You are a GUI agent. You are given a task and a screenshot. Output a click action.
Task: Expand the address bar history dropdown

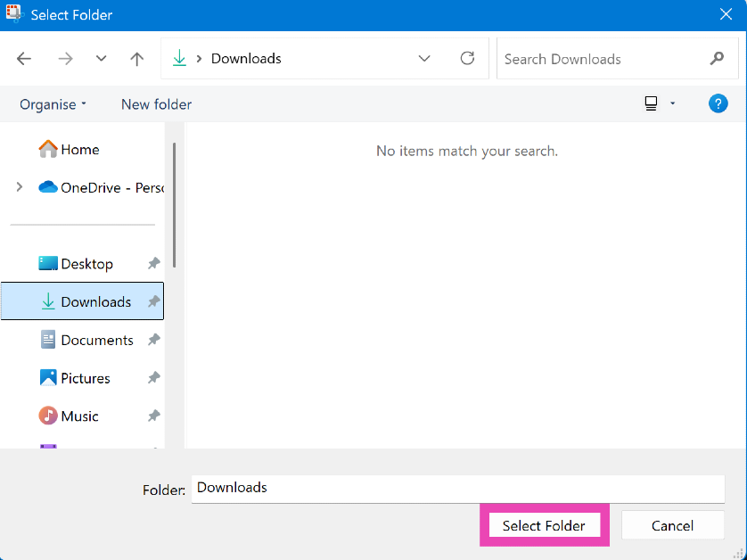point(424,59)
